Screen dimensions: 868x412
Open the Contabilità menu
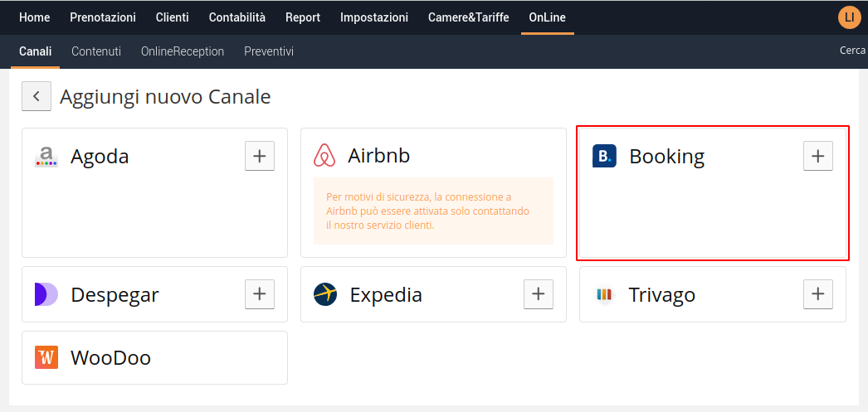coord(237,17)
